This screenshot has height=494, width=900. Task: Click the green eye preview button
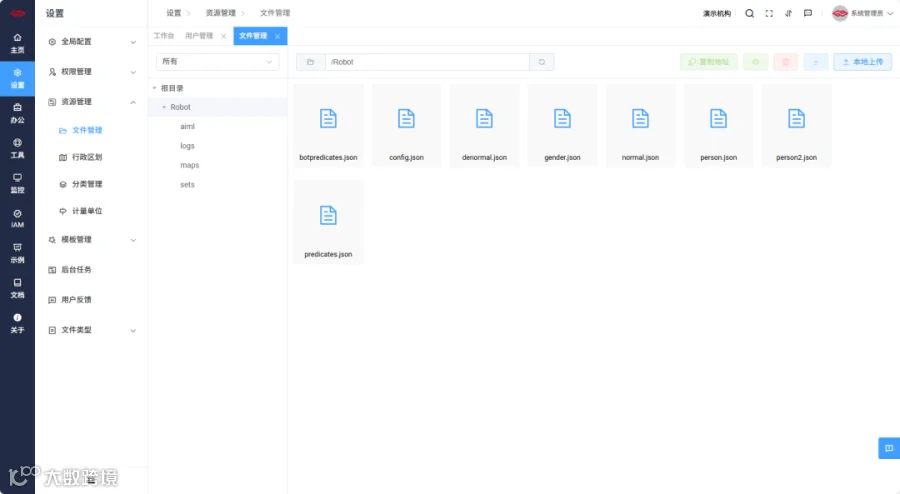tap(756, 62)
